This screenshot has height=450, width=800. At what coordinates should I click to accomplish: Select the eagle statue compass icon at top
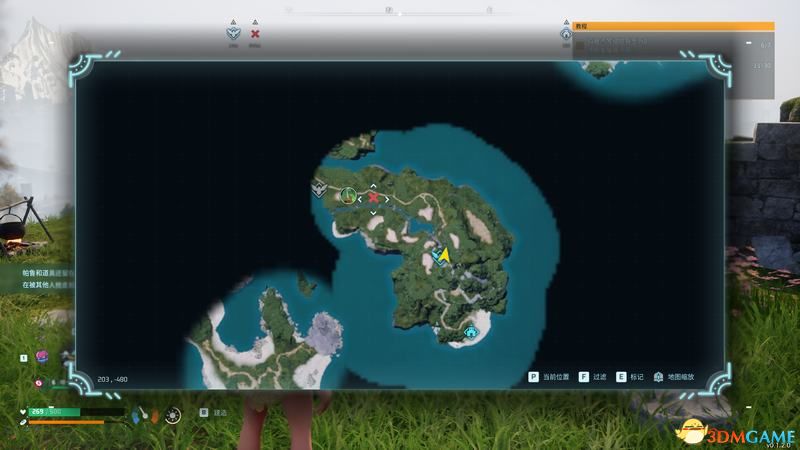(233, 34)
